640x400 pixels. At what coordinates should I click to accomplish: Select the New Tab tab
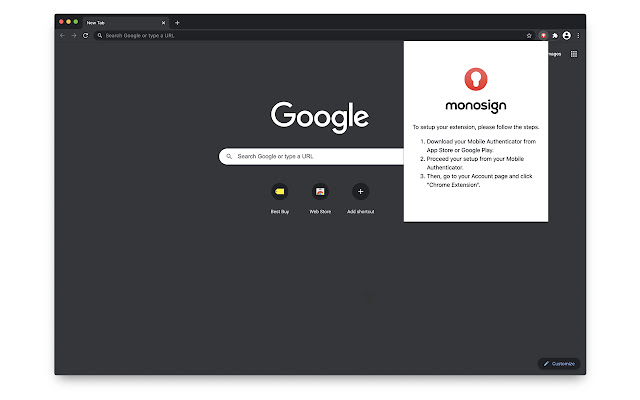coord(126,23)
